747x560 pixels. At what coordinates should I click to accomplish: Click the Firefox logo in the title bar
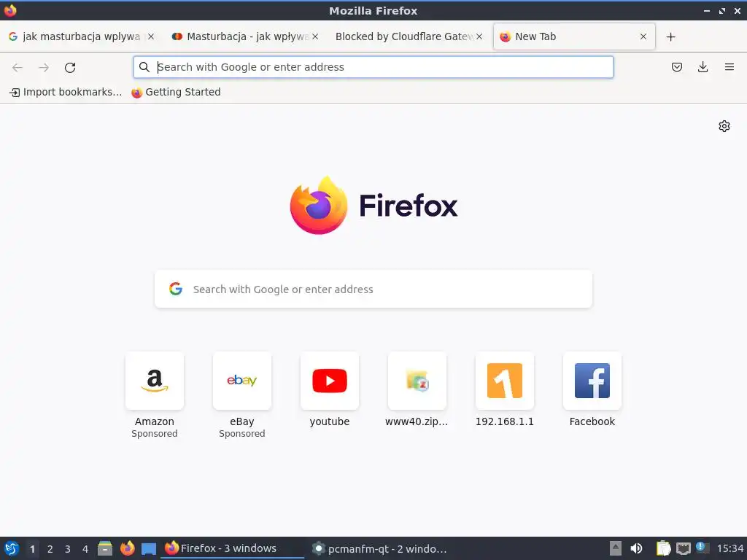tap(10, 10)
